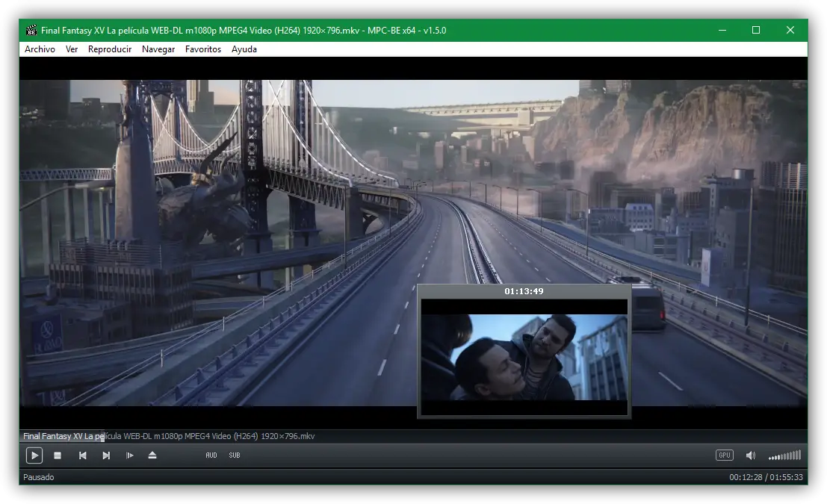Viewport: 827px width, 504px height.
Task: Skip to next file button
Action: pyautogui.click(x=106, y=455)
